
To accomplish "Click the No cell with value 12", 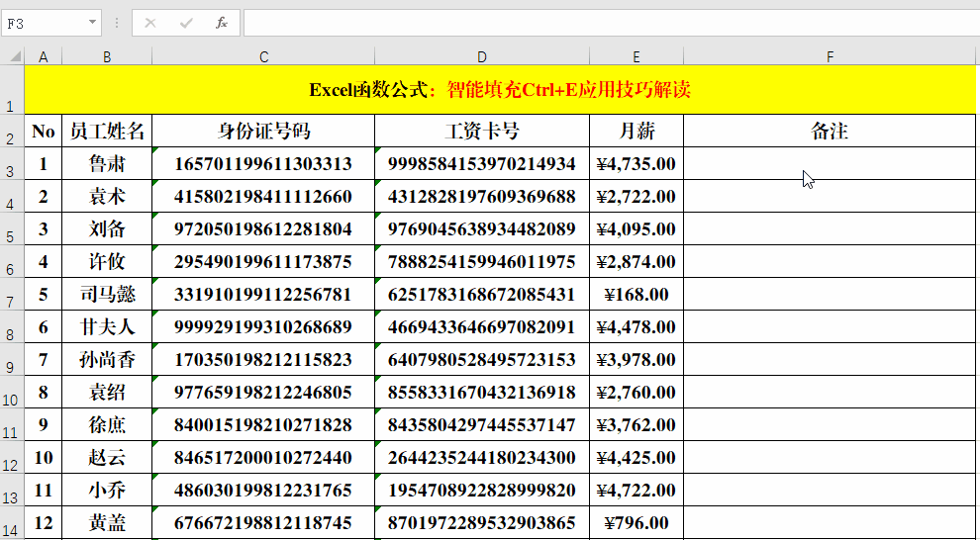I will (x=44, y=522).
